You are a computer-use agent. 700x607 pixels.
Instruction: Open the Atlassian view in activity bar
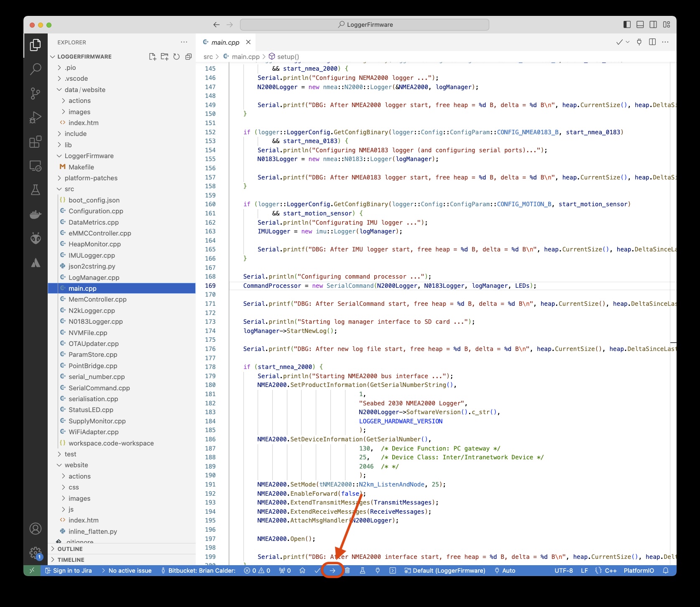pyautogui.click(x=36, y=263)
